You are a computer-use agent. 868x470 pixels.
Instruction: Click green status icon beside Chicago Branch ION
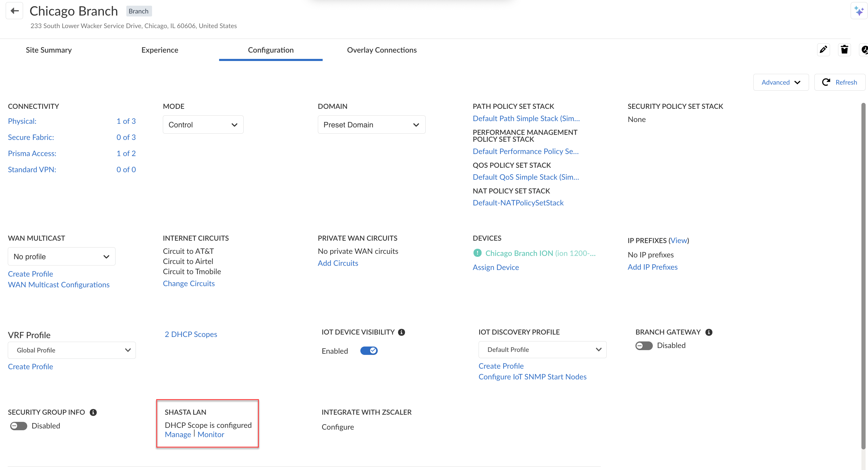click(x=477, y=253)
